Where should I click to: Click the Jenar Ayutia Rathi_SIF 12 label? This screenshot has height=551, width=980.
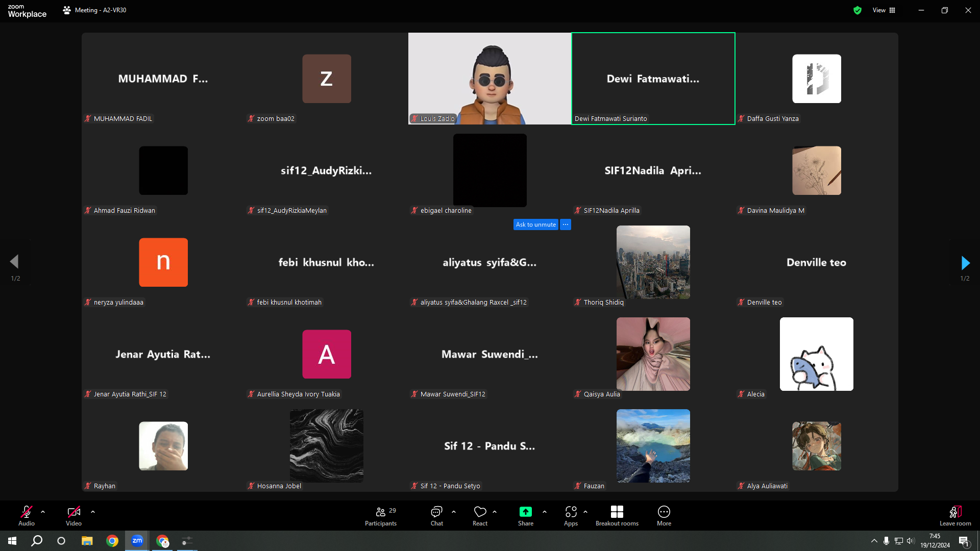(x=130, y=394)
